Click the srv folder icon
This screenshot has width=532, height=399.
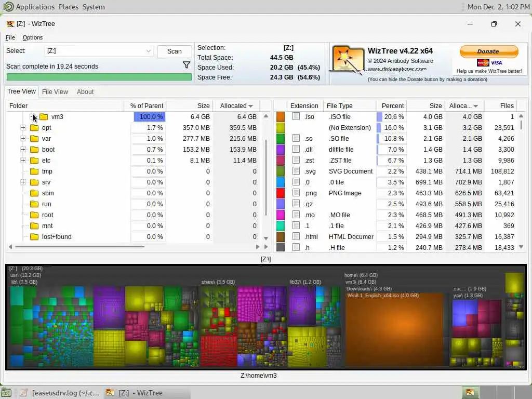pyautogui.click(x=34, y=182)
